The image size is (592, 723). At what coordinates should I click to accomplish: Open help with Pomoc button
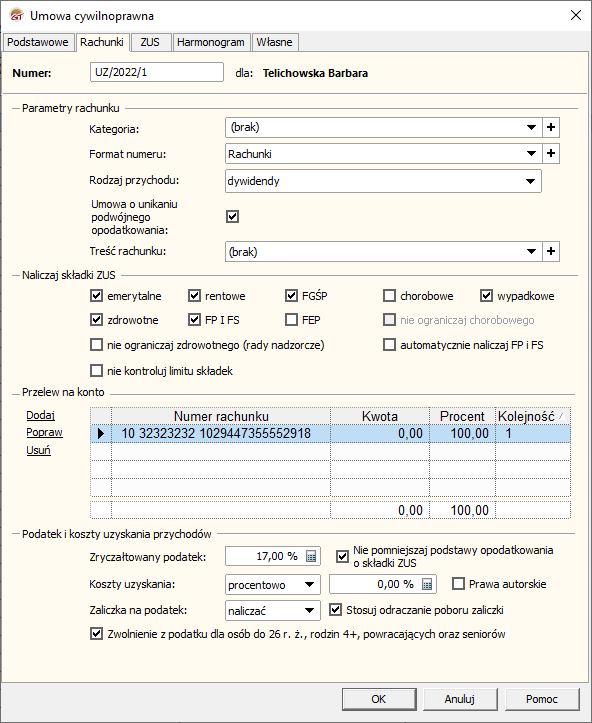tap(542, 699)
